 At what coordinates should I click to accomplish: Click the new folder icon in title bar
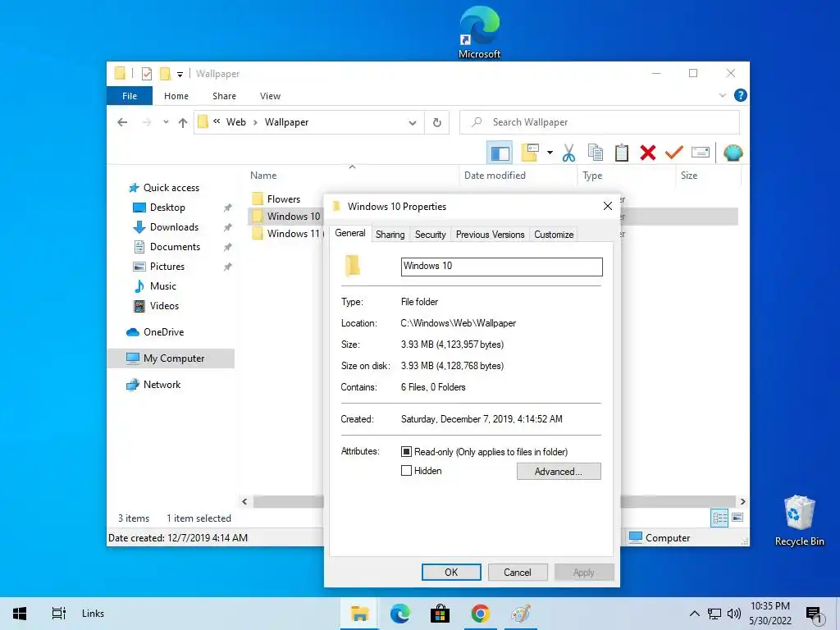click(166, 74)
